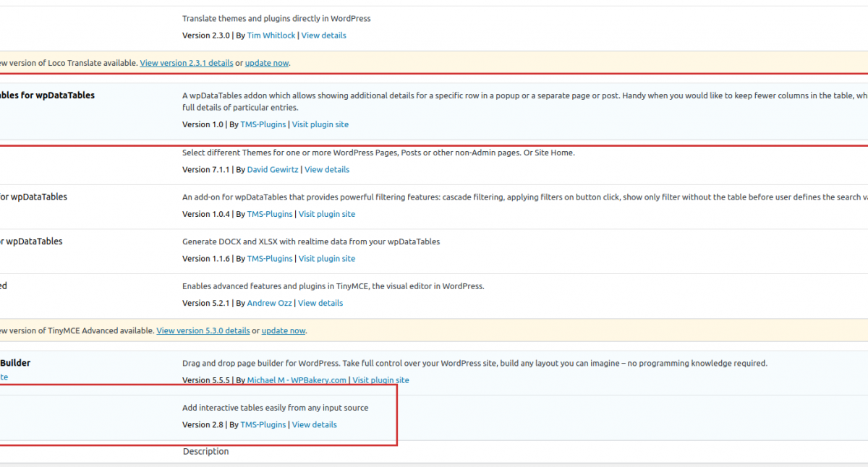Open 'View version 5.3.0 details' link

click(203, 330)
